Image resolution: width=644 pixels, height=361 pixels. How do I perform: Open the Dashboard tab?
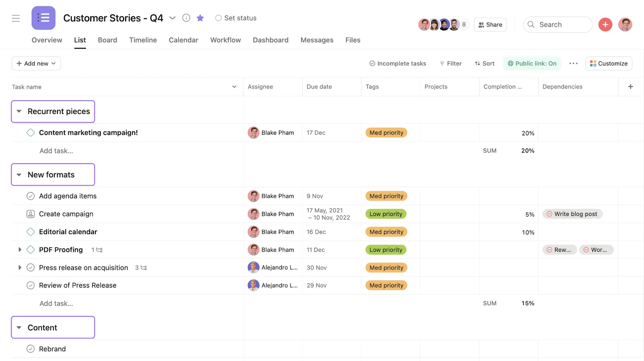click(x=270, y=40)
